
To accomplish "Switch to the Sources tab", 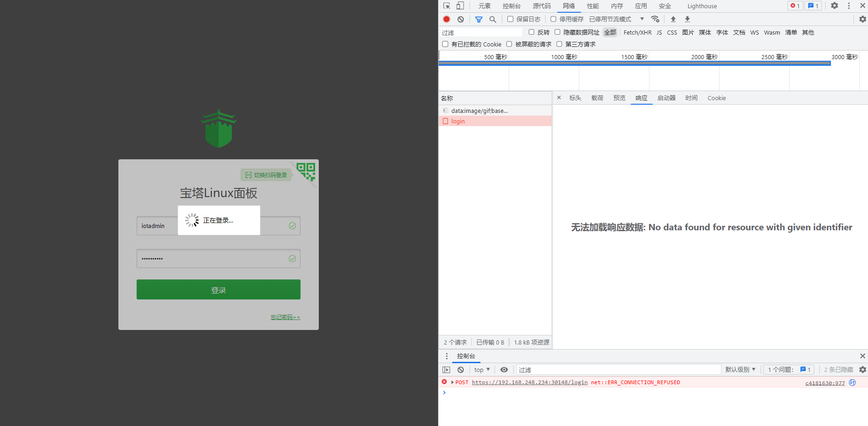I will click(x=541, y=6).
